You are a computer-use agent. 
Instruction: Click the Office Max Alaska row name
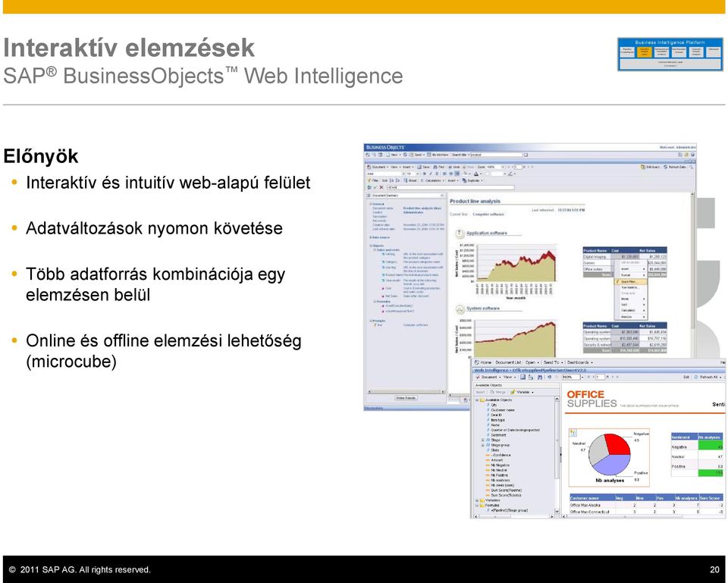(585, 505)
